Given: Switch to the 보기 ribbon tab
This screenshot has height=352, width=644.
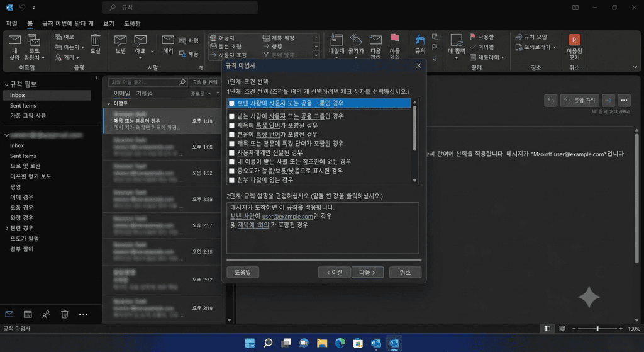Looking at the screenshot, I should click(109, 23).
